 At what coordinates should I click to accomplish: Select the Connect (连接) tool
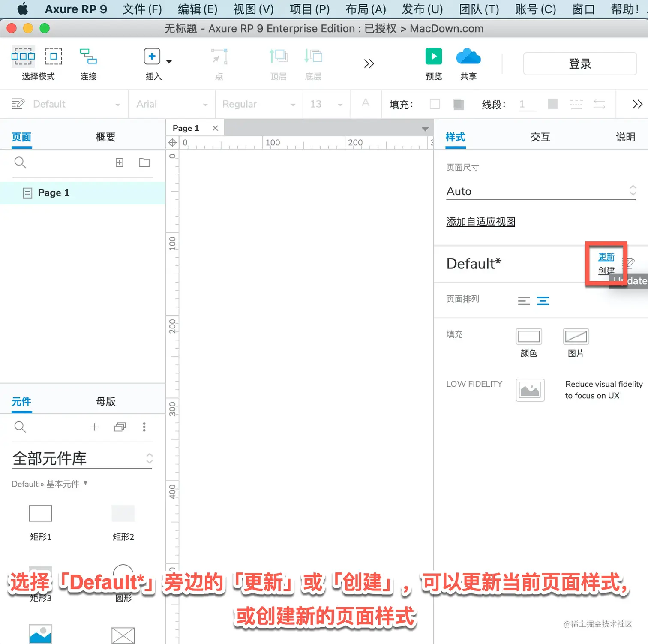(88, 56)
